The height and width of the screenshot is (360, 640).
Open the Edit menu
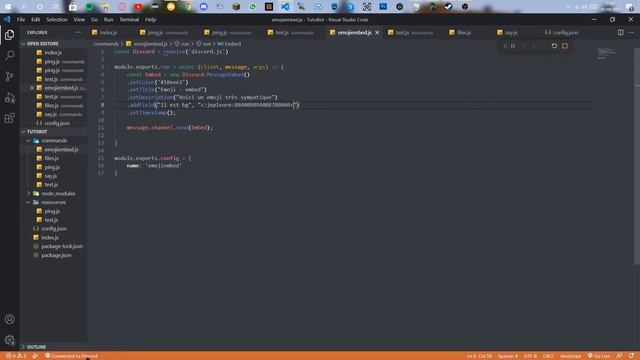click(36, 20)
